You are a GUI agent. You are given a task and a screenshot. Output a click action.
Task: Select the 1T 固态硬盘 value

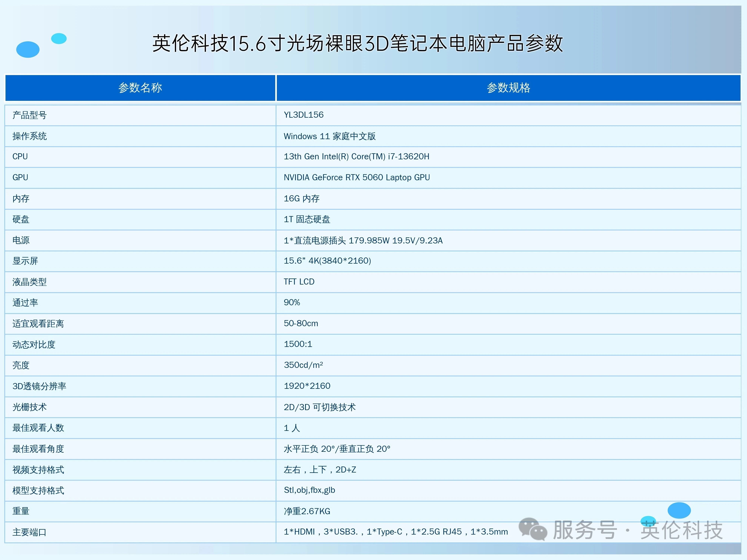point(307,219)
